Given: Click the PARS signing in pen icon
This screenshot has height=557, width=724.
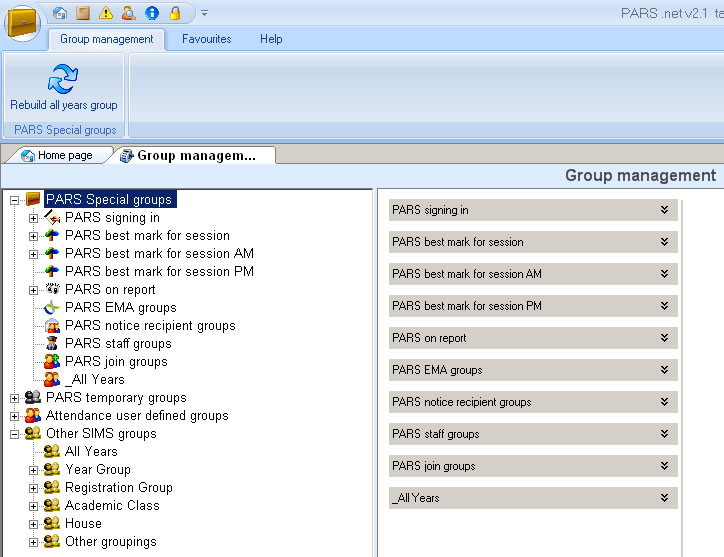Looking at the screenshot, I should pos(52,217).
